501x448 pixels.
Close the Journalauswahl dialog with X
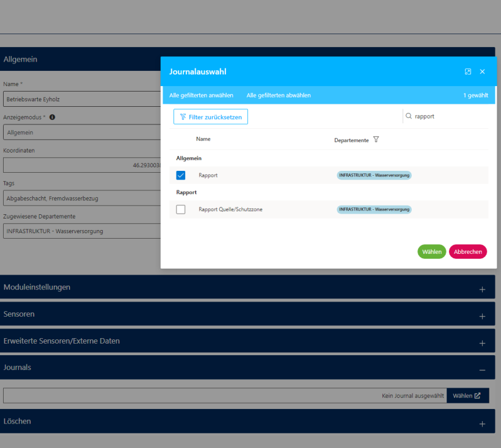pos(482,71)
